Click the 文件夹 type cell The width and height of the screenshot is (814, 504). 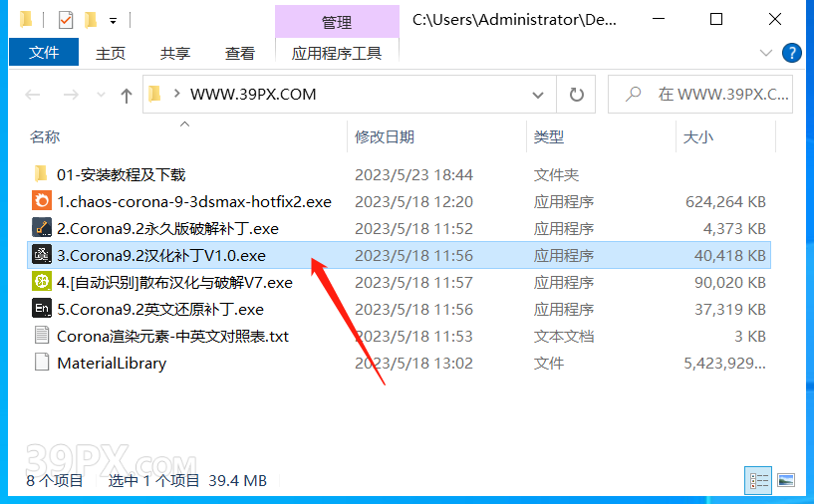pyautogui.click(x=556, y=175)
